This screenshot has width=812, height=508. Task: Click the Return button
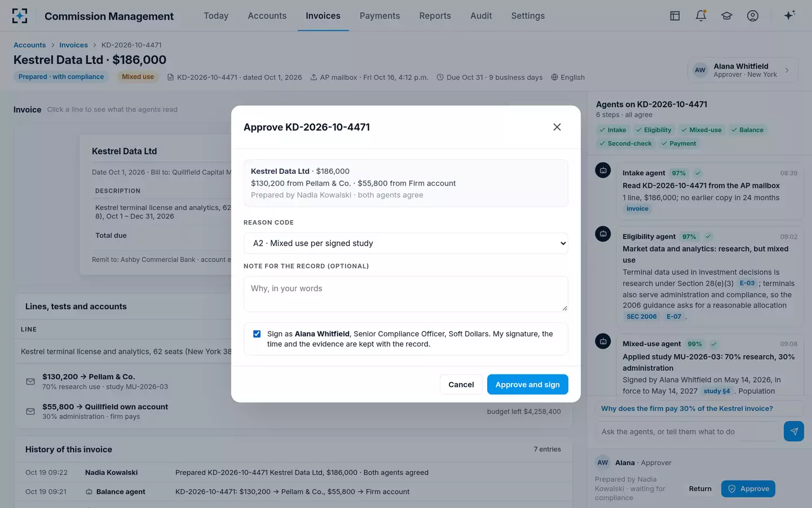pos(700,489)
